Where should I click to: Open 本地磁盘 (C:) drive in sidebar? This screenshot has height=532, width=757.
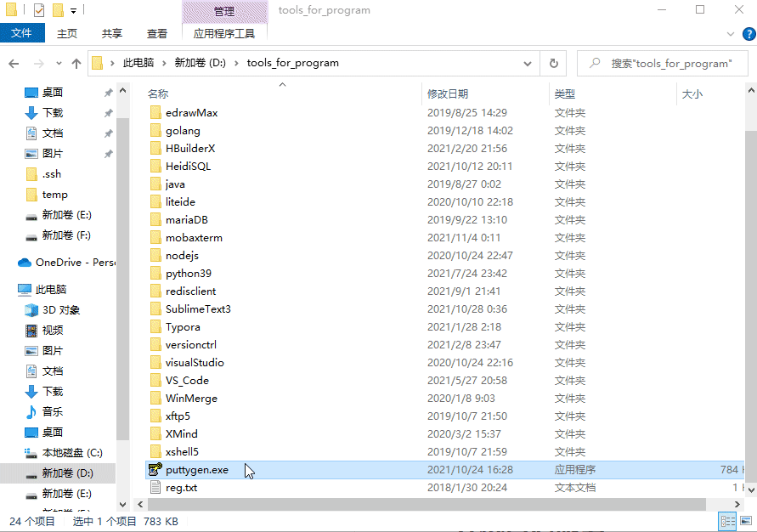pyautogui.click(x=63, y=453)
